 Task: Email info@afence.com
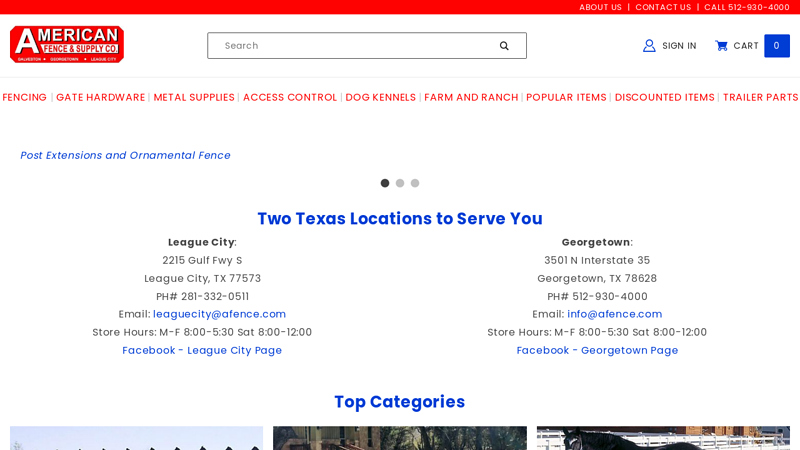(614, 314)
